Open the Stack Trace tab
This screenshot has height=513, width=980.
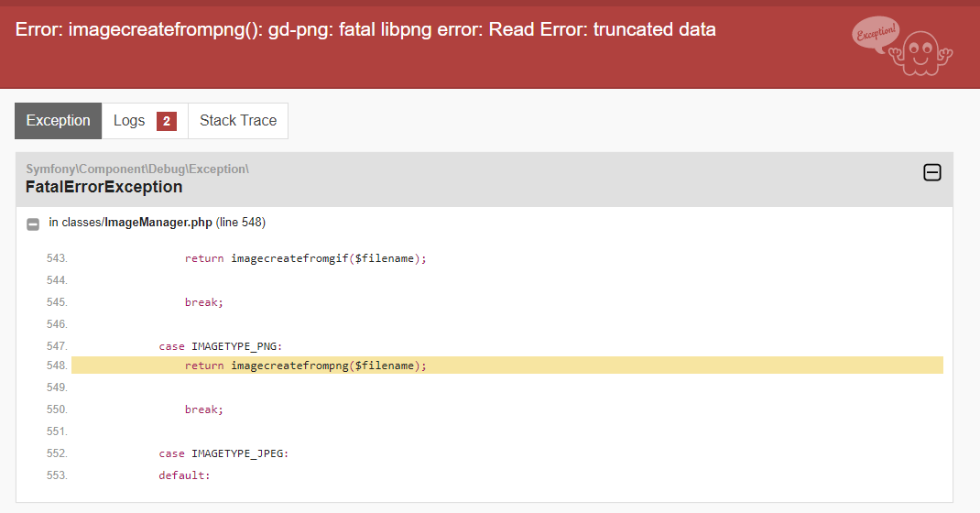point(238,121)
